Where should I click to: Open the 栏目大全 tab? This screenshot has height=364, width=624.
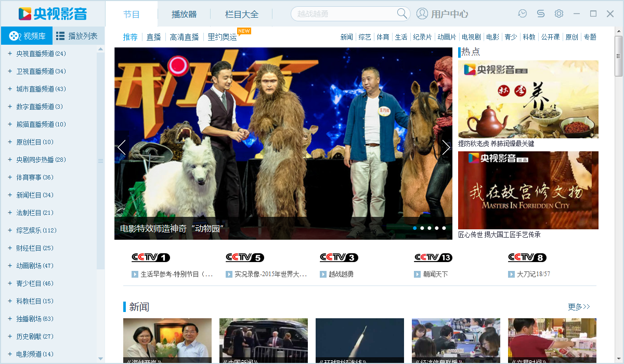pyautogui.click(x=242, y=14)
